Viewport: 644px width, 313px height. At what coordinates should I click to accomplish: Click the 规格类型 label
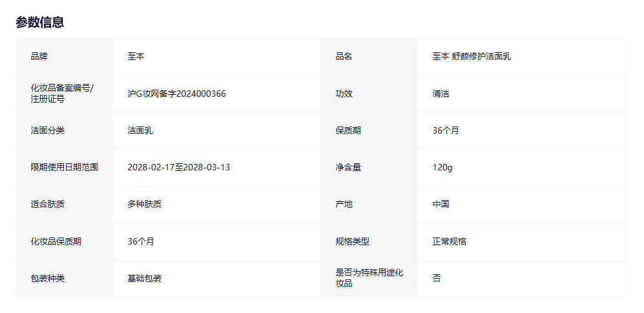(353, 241)
